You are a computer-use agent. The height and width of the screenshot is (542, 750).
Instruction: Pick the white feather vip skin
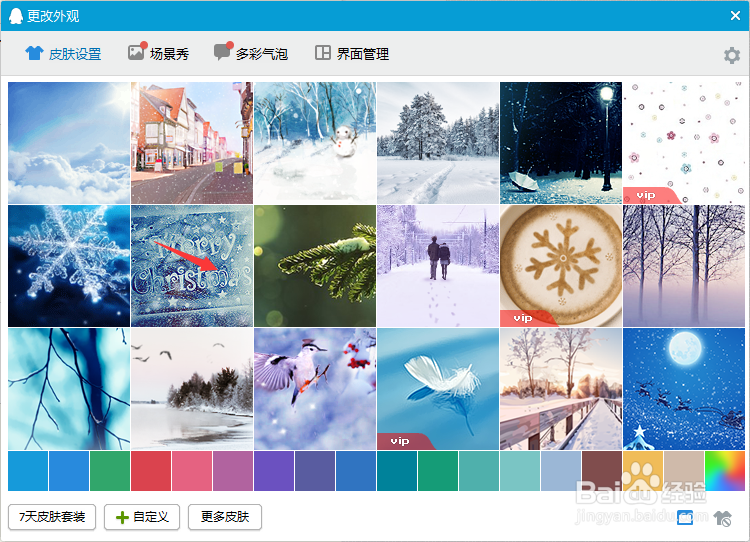tap(438, 389)
